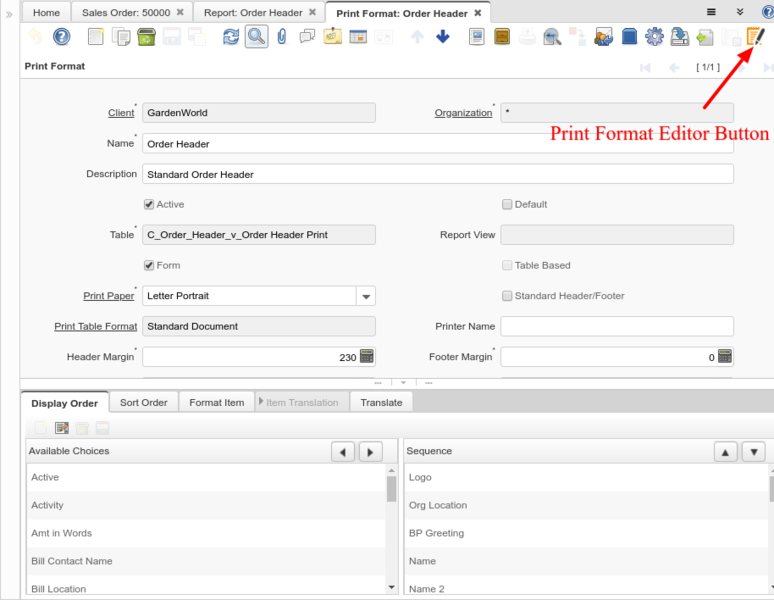Toggle the Standard Header/Footer checkbox

tap(507, 296)
